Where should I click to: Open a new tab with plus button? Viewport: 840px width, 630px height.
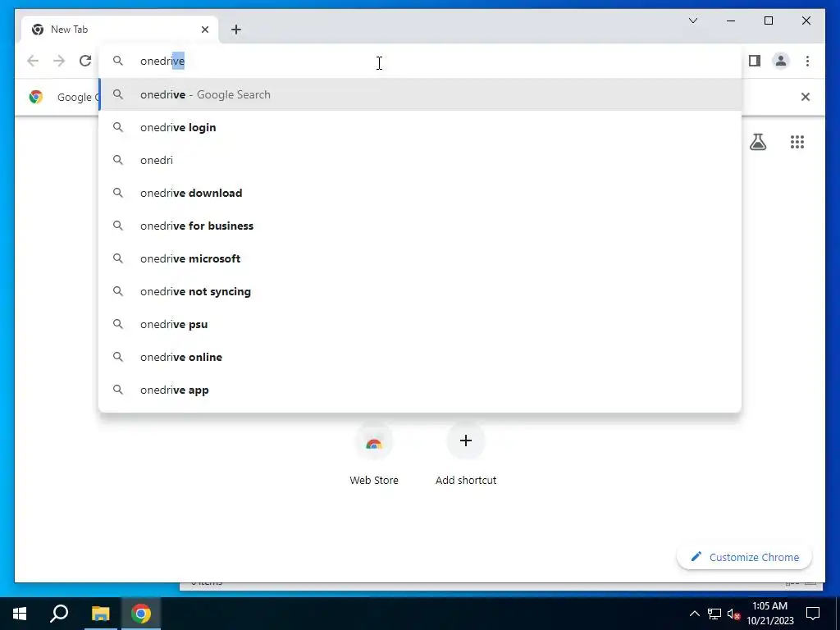235,30
